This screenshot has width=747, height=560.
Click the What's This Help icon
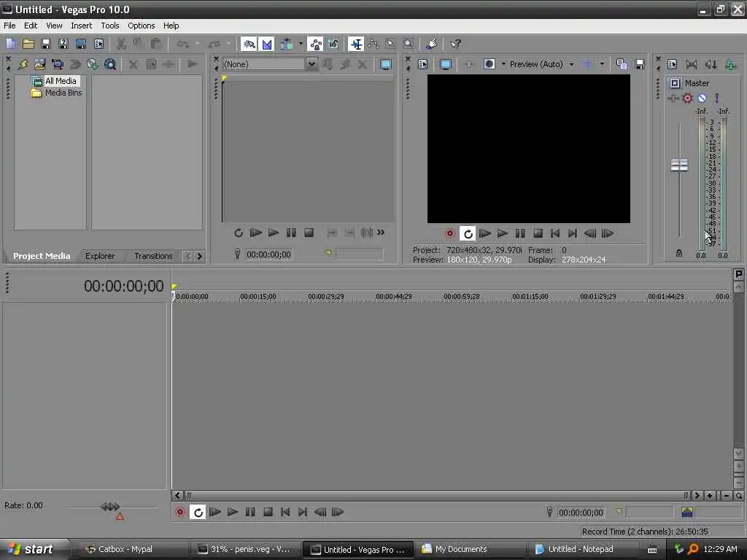click(455, 44)
